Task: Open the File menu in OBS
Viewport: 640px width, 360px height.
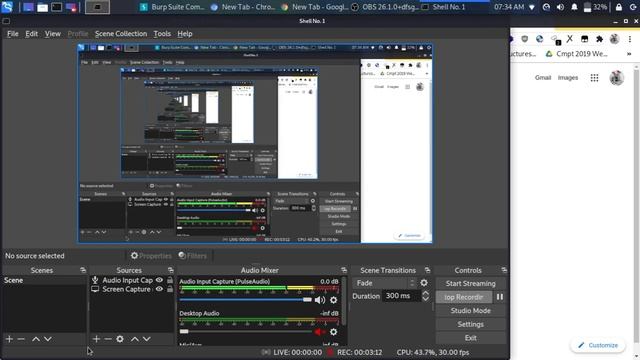Action: [x=13, y=34]
